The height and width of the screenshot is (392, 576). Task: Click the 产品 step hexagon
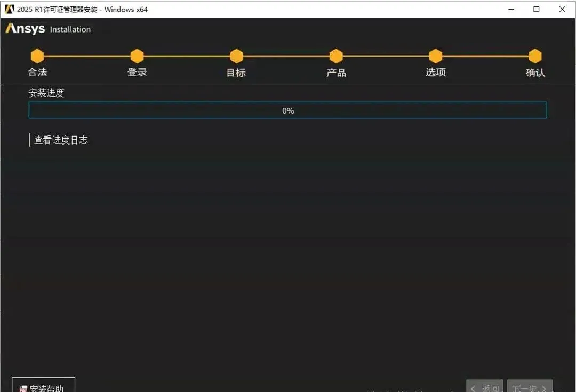point(336,56)
